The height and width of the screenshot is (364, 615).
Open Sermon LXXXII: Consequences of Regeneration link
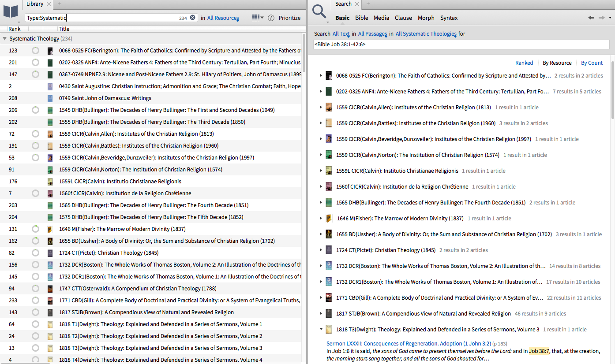pyautogui.click(x=409, y=344)
